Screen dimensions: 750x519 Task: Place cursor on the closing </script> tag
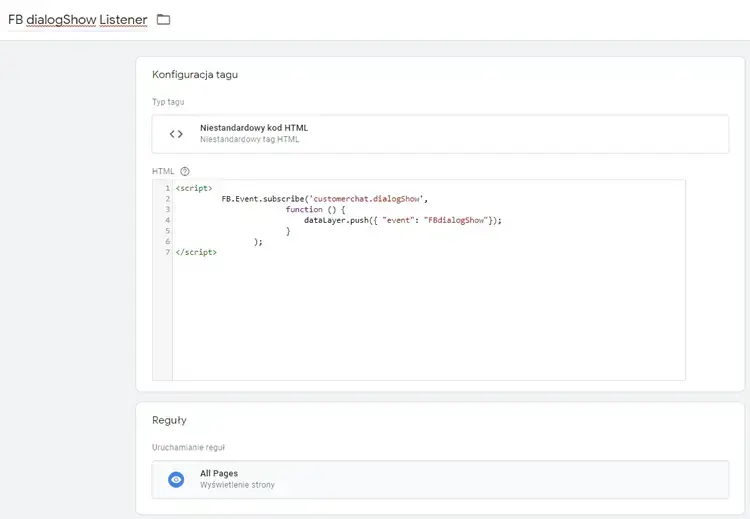196,252
